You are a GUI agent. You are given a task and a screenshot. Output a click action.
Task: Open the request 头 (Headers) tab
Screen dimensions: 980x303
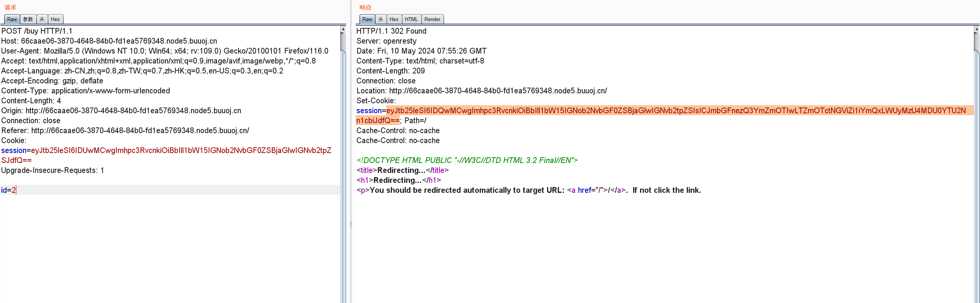tap(42, 19)
